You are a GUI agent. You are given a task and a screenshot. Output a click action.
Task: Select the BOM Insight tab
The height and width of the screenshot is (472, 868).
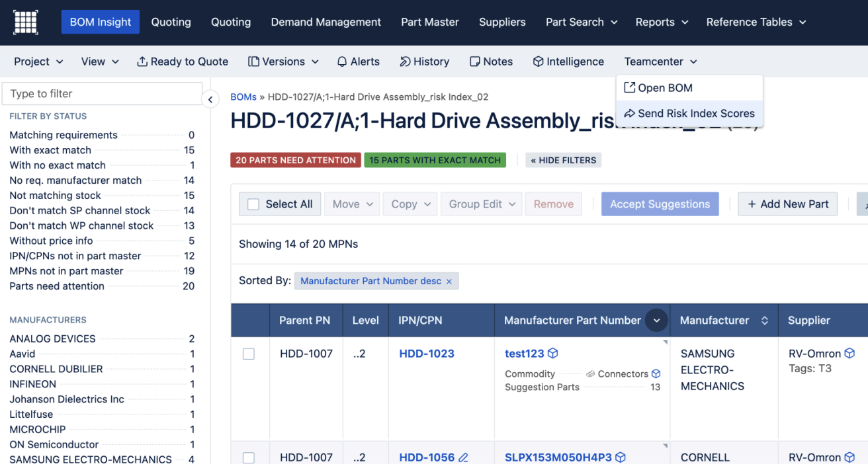(x=101, y=22)
